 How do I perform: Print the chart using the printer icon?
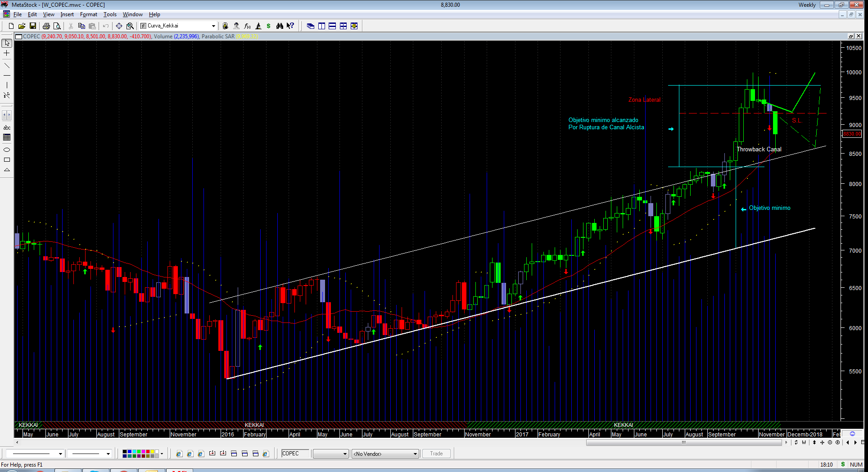tap(46, 26)
